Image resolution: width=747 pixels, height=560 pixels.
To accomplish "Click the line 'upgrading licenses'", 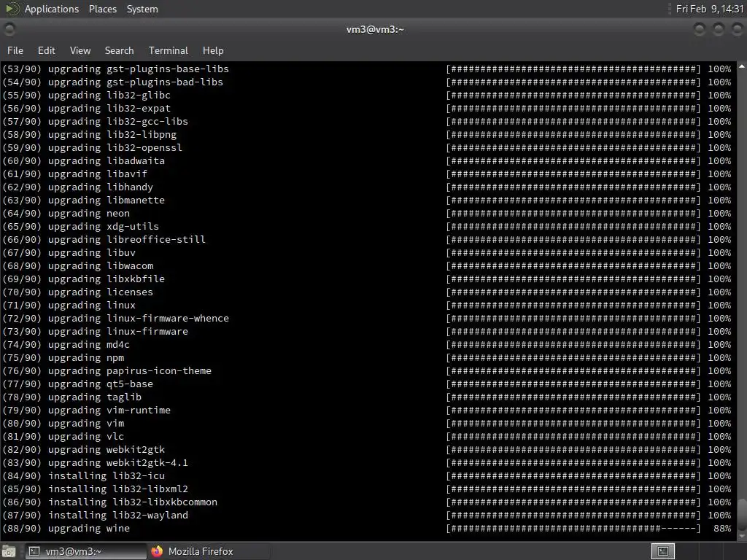I will (101, 292).
